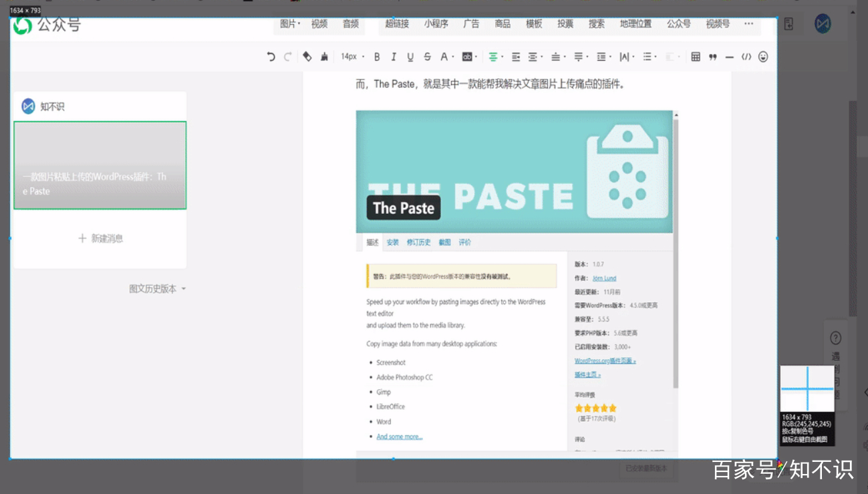
Task: Open 模板 templates
Action: coord(534,24)
